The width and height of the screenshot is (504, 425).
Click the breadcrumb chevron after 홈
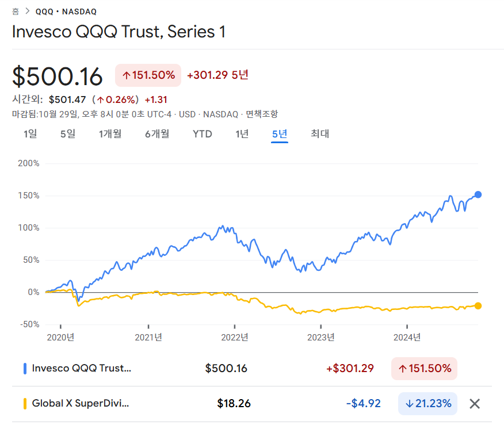(x=28, y=12)
